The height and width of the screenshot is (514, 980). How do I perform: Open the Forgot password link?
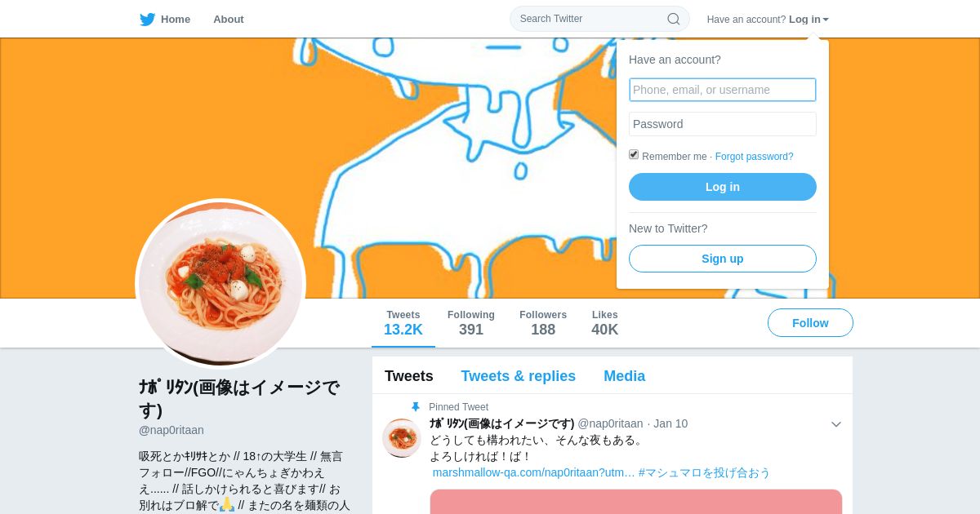pyautogui.click(x=754, y=157)
